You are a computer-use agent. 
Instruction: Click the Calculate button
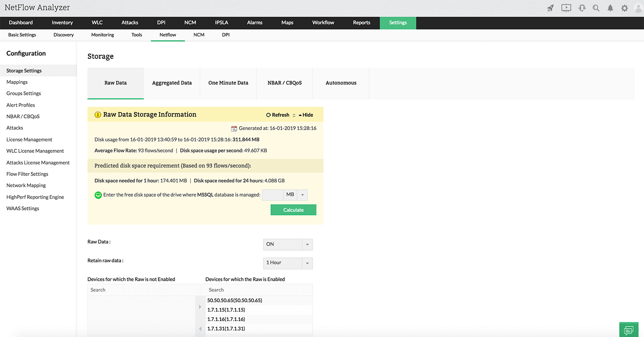tap(293, 209)
